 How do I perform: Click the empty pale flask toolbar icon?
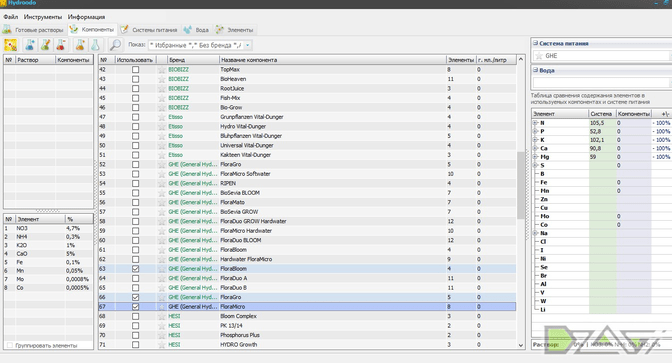click(95, 45)
